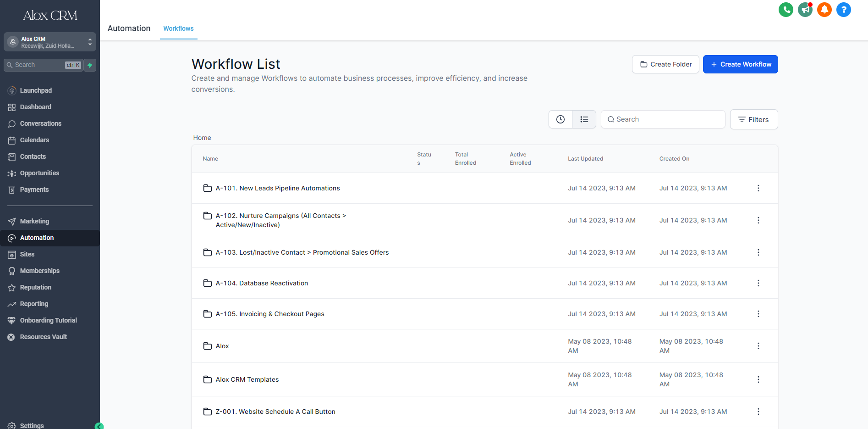Check announcements via the megaphone icon

pos(805,9)
